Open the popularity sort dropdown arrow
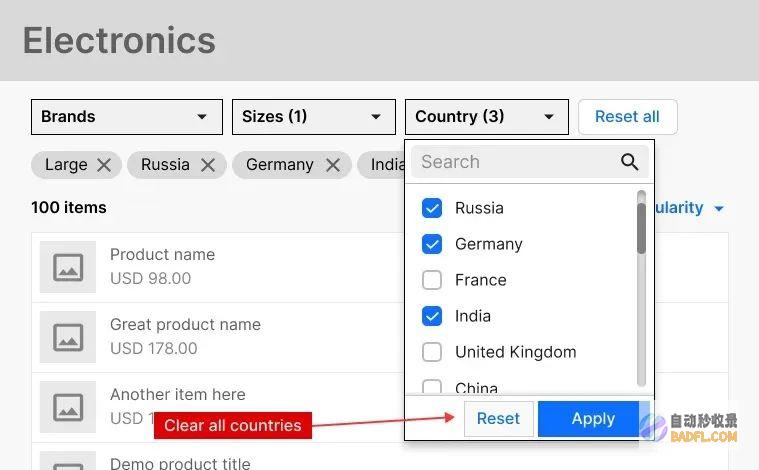 [718, 209]
